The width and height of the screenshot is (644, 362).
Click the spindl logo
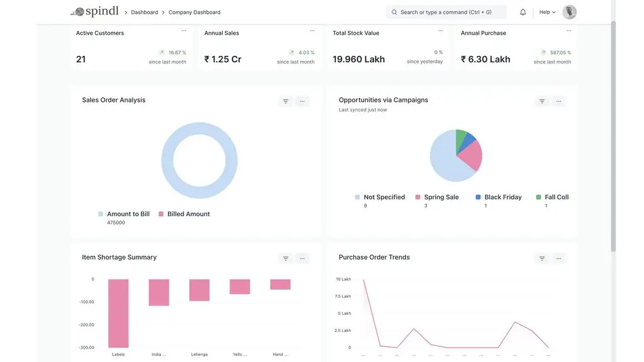click(94, 11)
